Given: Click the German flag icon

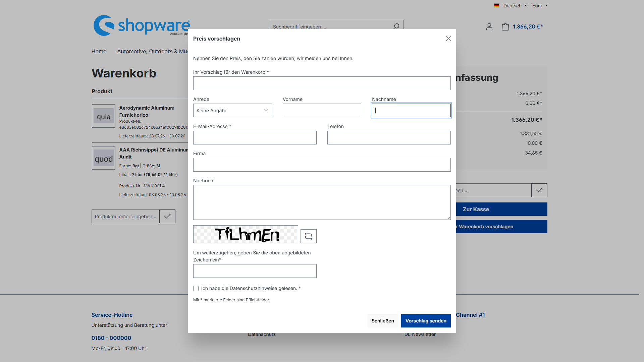Looking at the screenshot, I should [x=497, y=6].
